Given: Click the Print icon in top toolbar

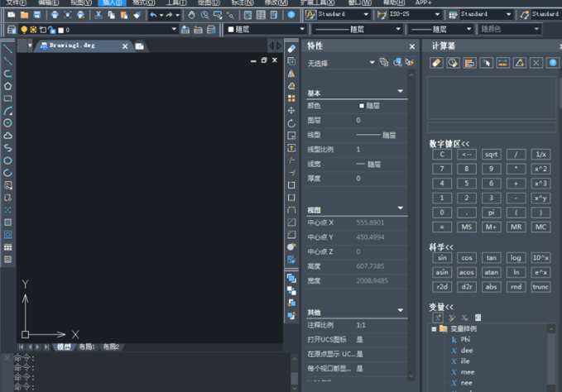Looking at the screenshot, I should [x=55, y=15].
